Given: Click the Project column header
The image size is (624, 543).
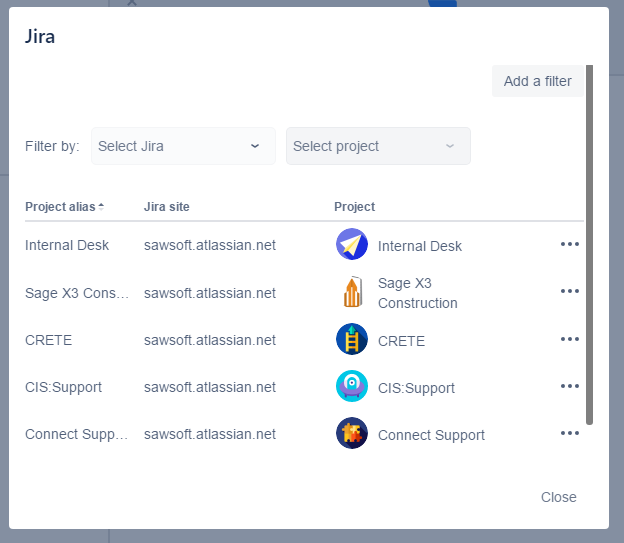Looking at the screenshot, I should [354, 207].
